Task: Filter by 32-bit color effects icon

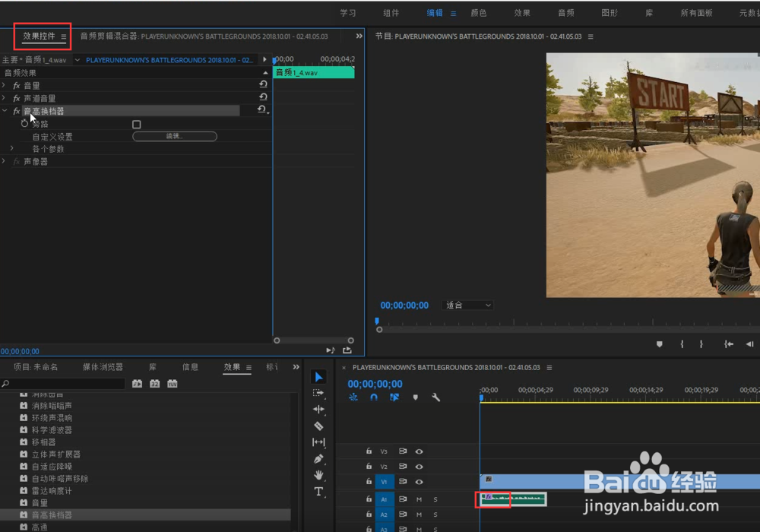Action: coord(154,384)
